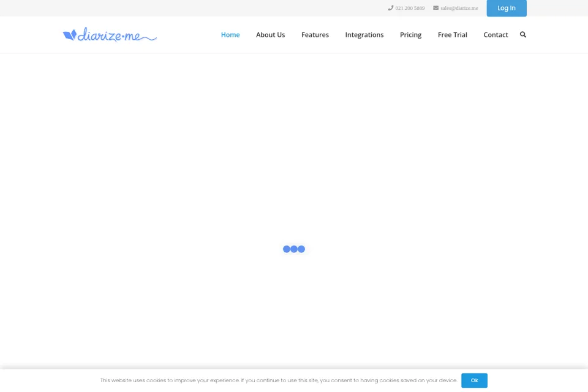Image resolution: width=588 pixels, height=392 pixels.
Task: Click the cookie consent notice text
Action: pos(279,380)
